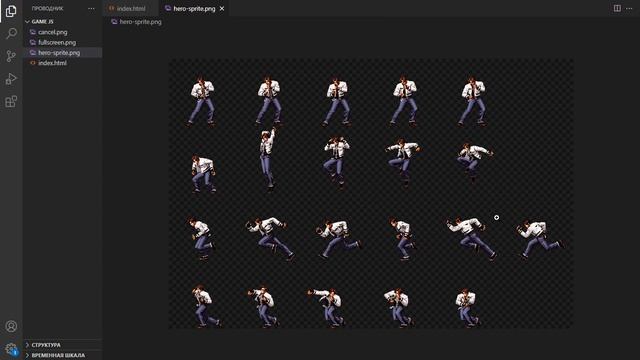Open the Accounts menu icon
The height and width of the screenshot is (360, 640).
pos(11,326)
